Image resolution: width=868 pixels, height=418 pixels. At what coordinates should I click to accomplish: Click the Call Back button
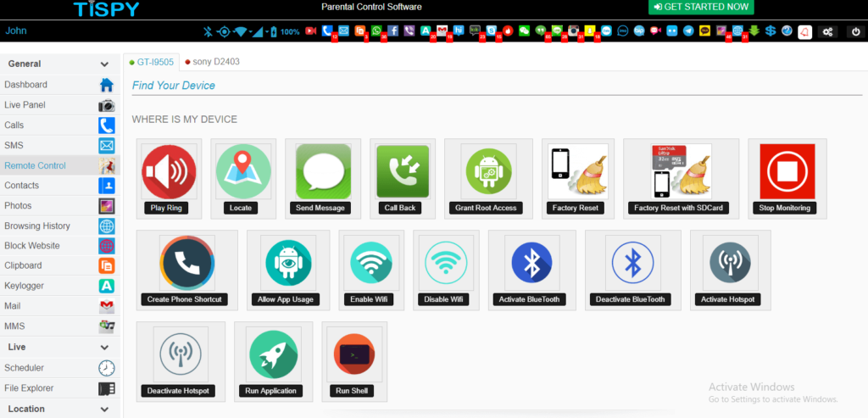click(402, 209)
